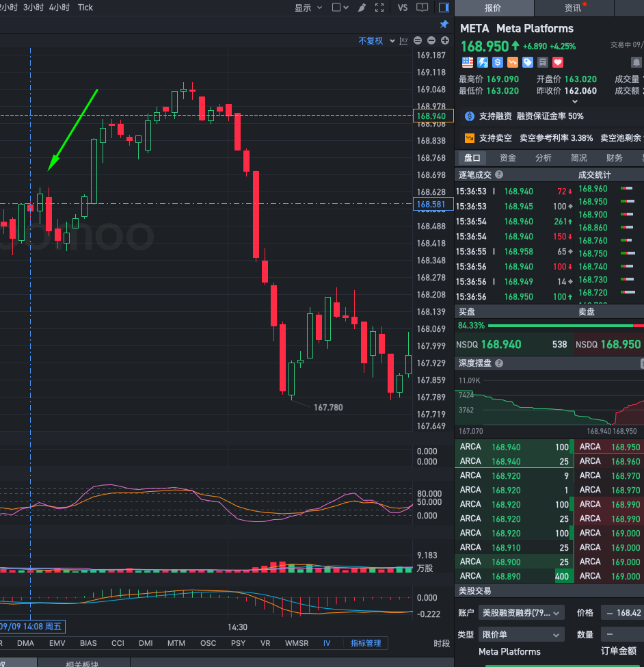Click the 时段 session button
Viewport: 644px width, 667px height.
tap(442, 644)
